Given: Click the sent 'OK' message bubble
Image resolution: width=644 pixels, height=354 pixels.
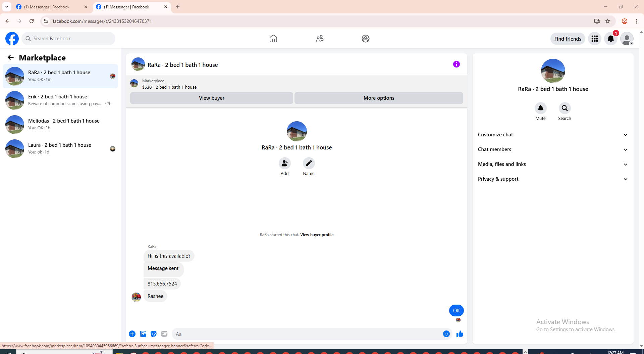Looking at the screenshot, I should (456, 311).
